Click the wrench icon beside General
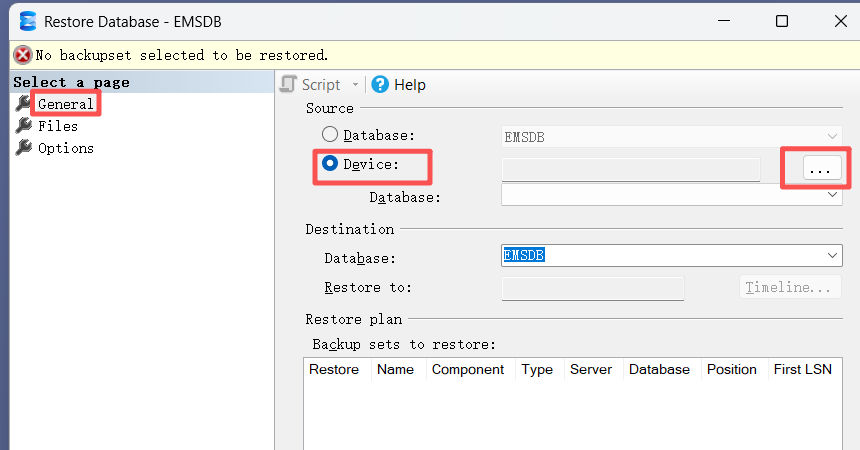 click(x=24, y=103)
